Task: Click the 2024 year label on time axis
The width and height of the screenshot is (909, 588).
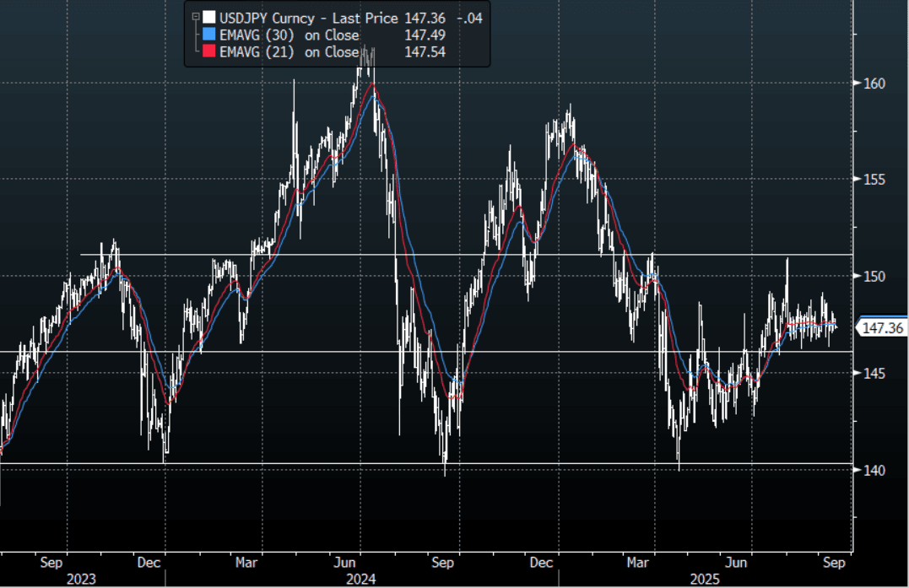Action: [360, 579]
